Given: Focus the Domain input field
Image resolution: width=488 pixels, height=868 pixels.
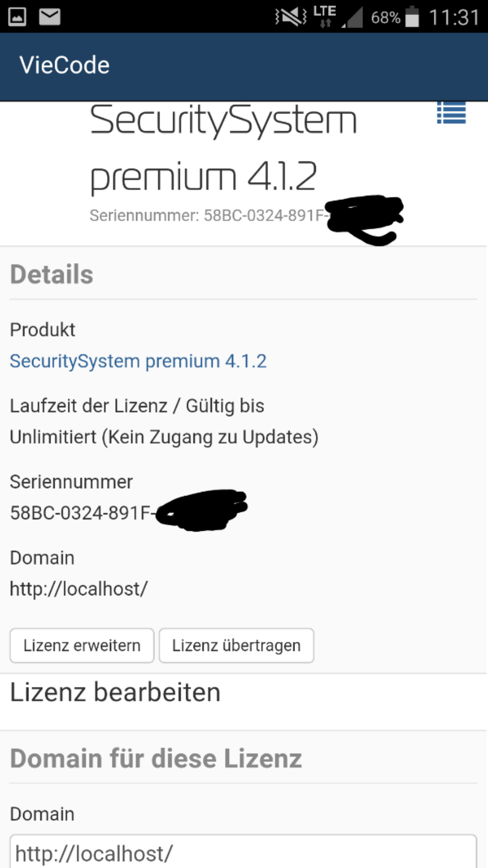Looking at the screenshot, I should 243,853.
